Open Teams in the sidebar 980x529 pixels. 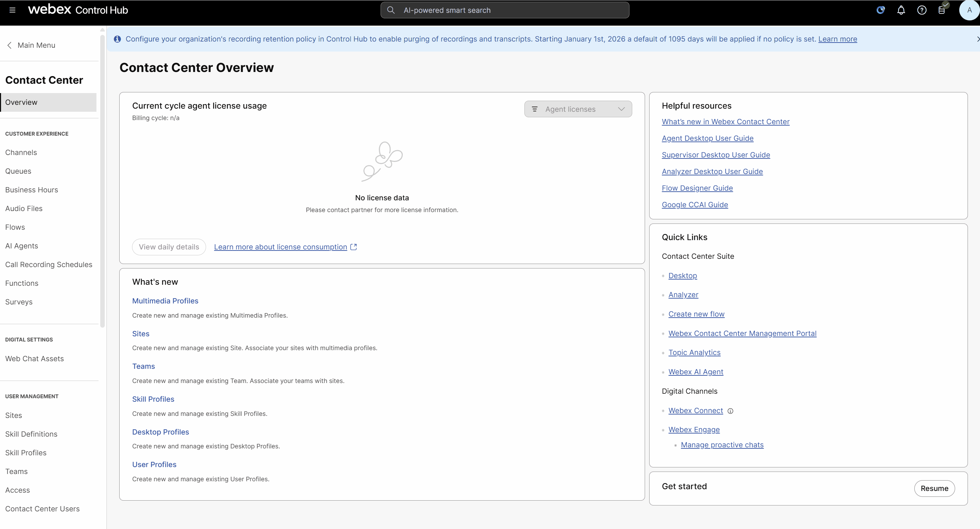(x=16, y=472)
